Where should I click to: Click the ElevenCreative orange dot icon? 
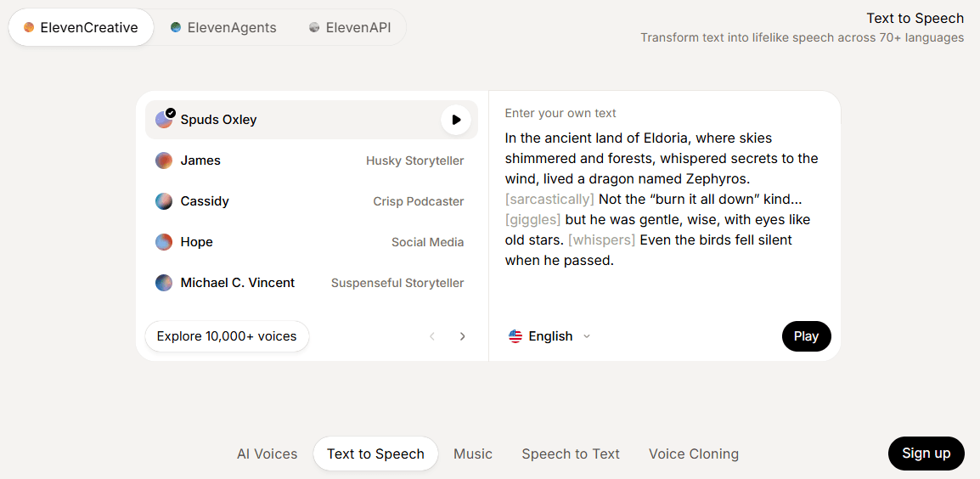(x=29, y=27)
